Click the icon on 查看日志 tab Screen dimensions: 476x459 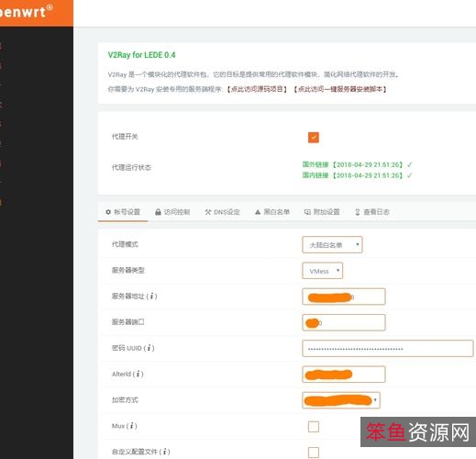tap(358, 212)
